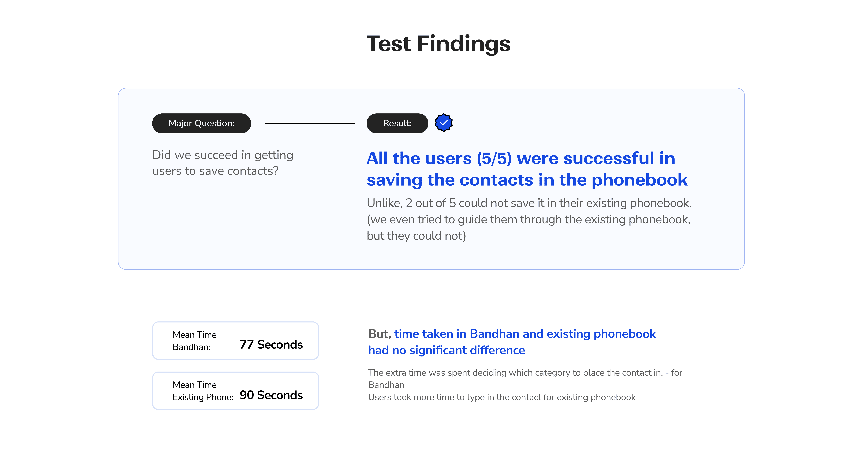Image resolution: width=868 pixels, height=462 pixels.
Task: Click the "(we even tried to guide them" line
Action: tap(528, 220)
